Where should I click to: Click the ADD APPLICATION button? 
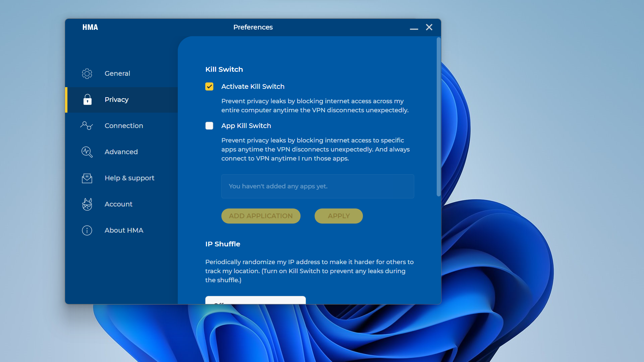click(261, 216)
